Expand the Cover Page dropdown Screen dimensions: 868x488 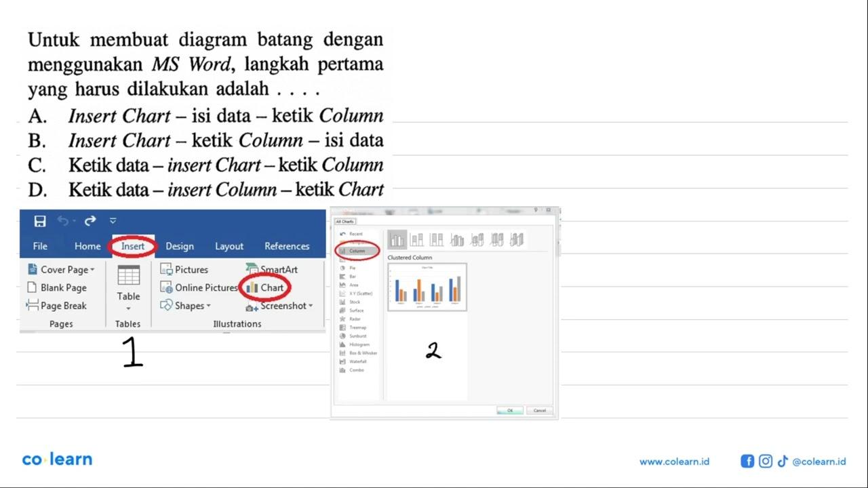coord(62,269)
